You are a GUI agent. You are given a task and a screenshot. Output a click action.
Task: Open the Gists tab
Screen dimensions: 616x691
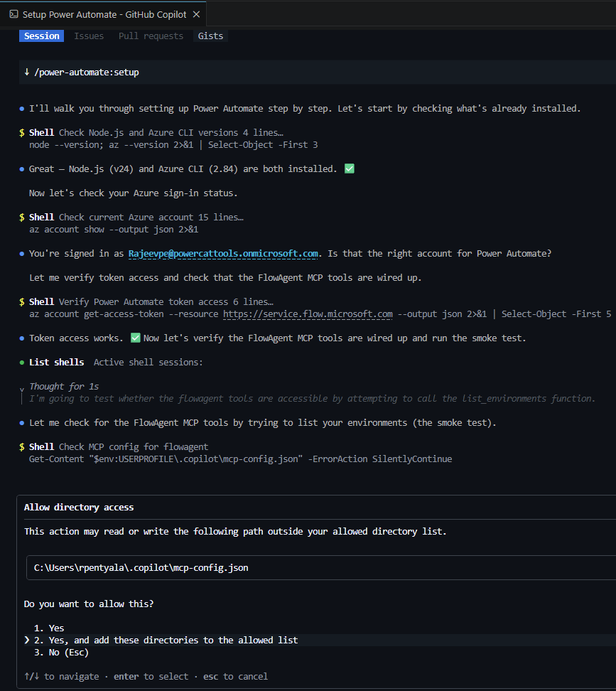pos(210,36)
